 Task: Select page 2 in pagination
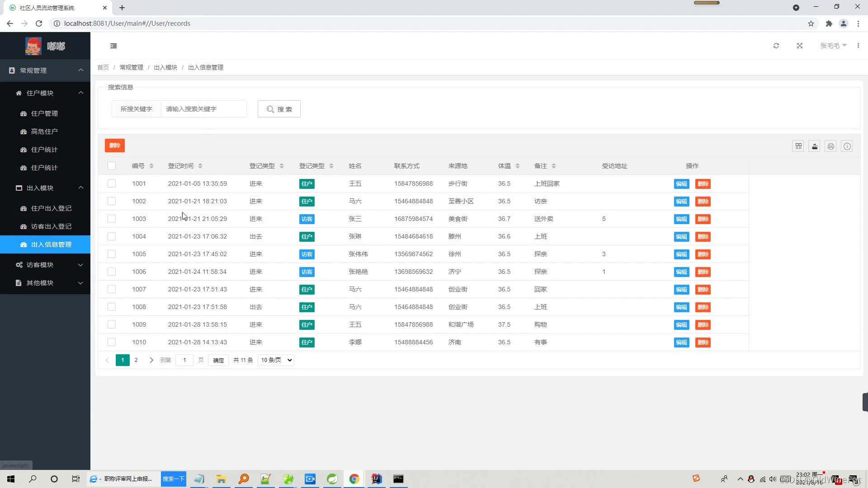point(136,360)
